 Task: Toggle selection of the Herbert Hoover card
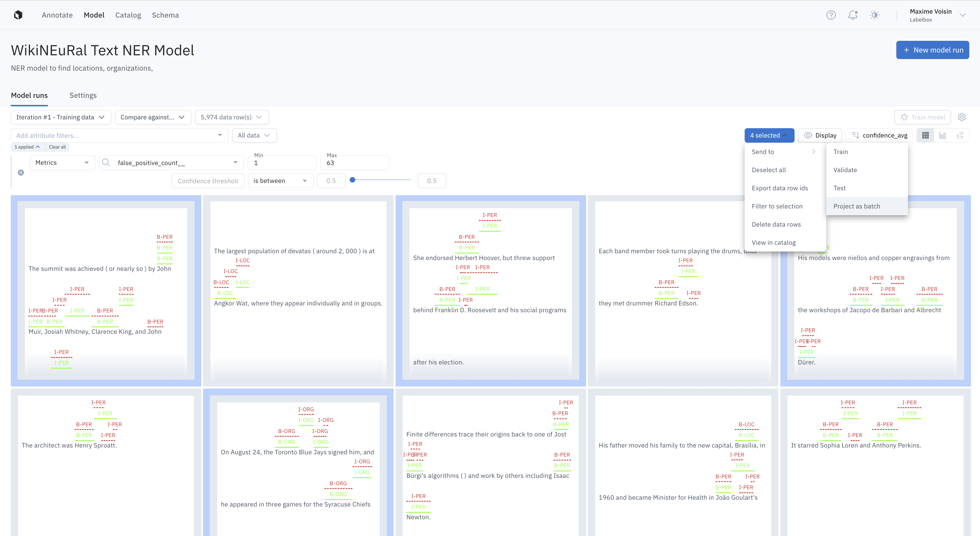pyautogui.click(x=491, y=291)
